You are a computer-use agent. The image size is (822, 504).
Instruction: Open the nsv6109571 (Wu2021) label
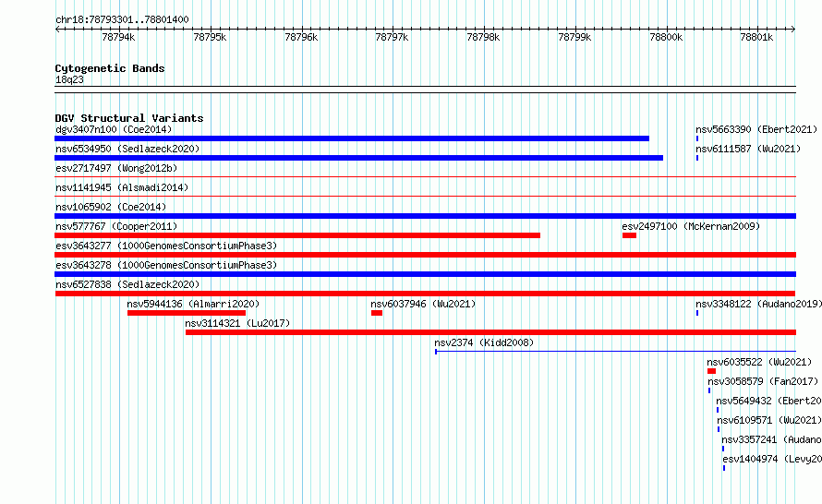769,420
